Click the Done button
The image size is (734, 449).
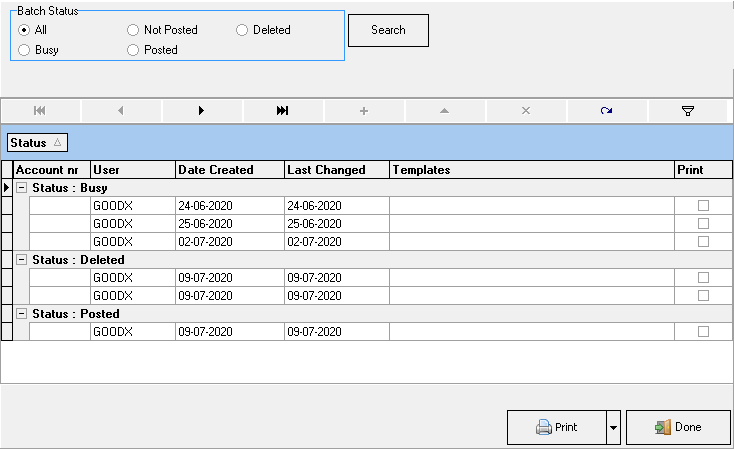tap(678, 427)
